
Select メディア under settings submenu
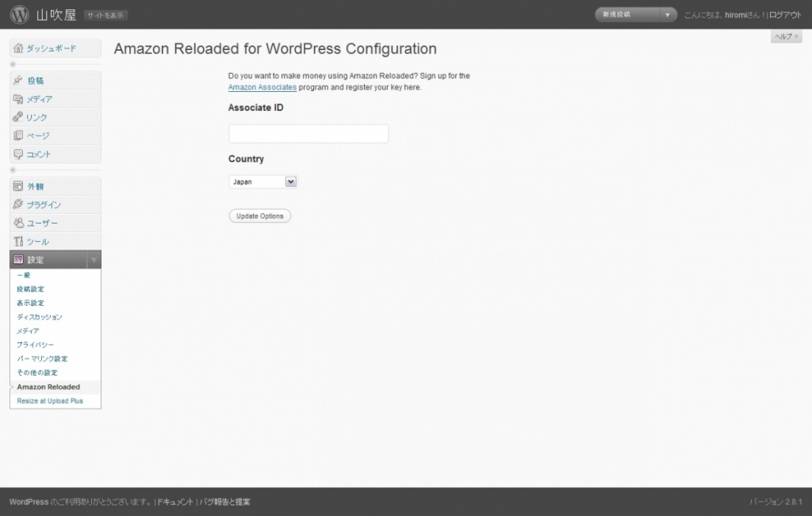28,331
